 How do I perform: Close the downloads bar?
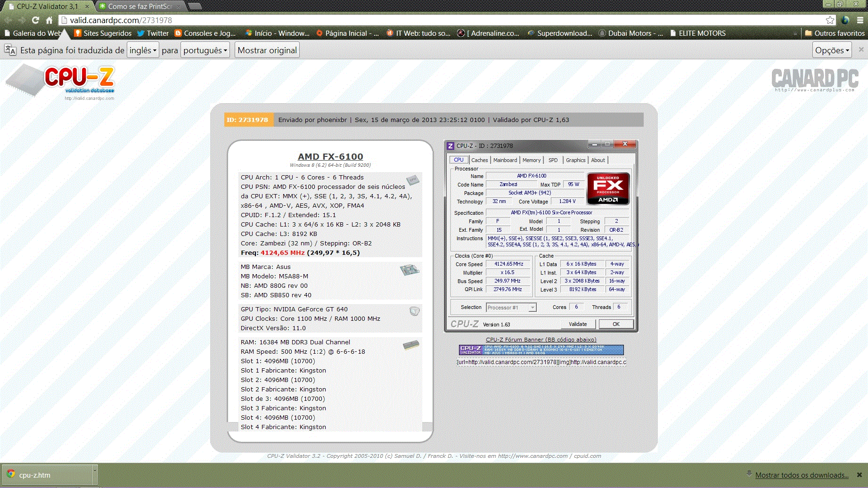click(859, 475)
